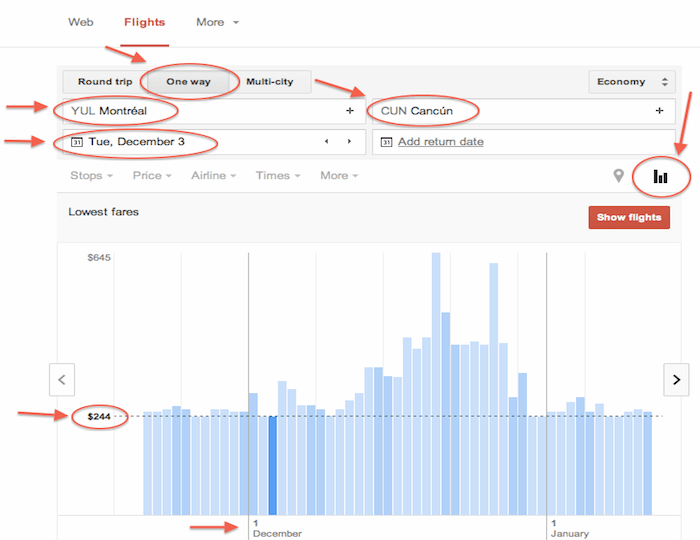The width and height of the screenshot is (700, 540).
Task: Add another origin airport with the plus icon
Action: (350, 111)
